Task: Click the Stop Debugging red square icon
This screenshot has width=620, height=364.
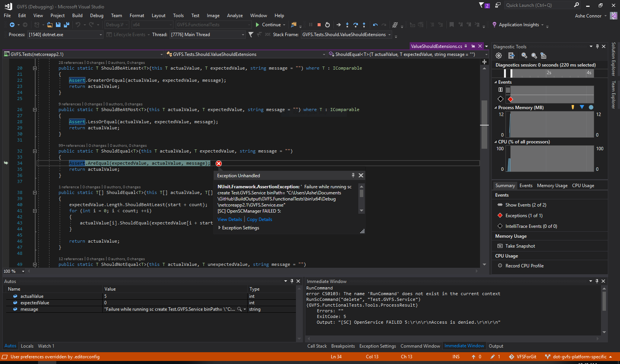Action: pos(319,25)
